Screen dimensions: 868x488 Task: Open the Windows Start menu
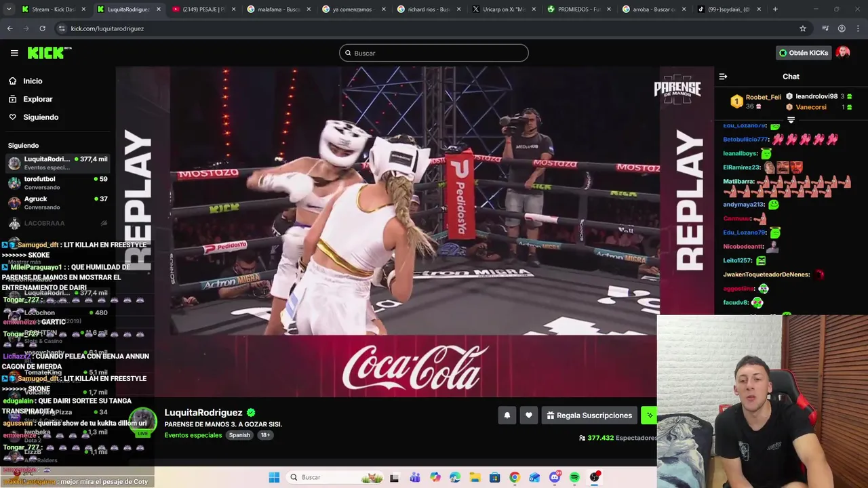(274, 477)
